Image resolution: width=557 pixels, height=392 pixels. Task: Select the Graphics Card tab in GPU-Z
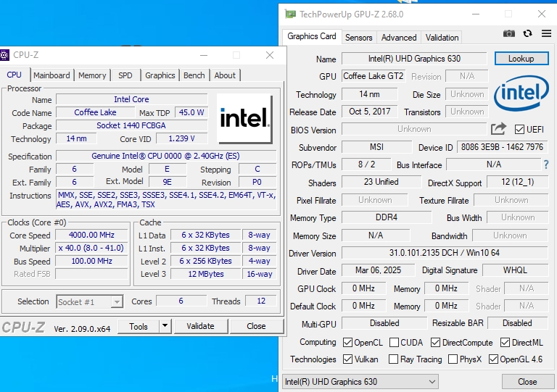click(x=312, y=36)
